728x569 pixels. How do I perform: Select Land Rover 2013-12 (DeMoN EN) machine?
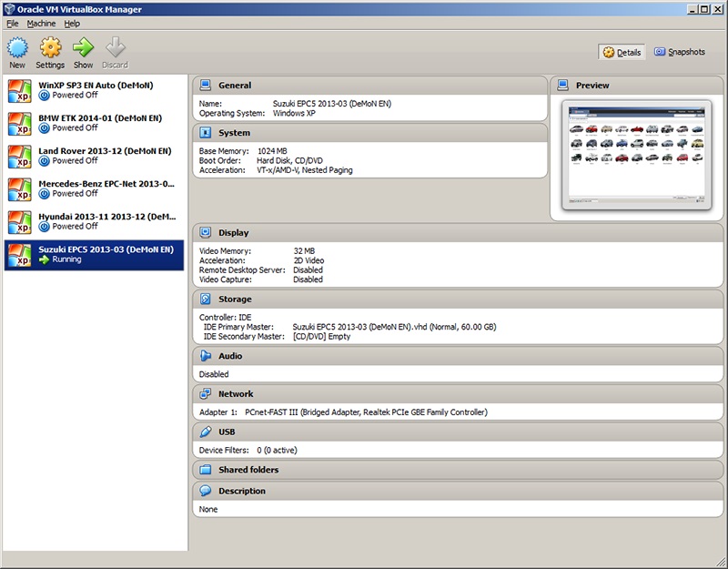click(x=94, y=157)
